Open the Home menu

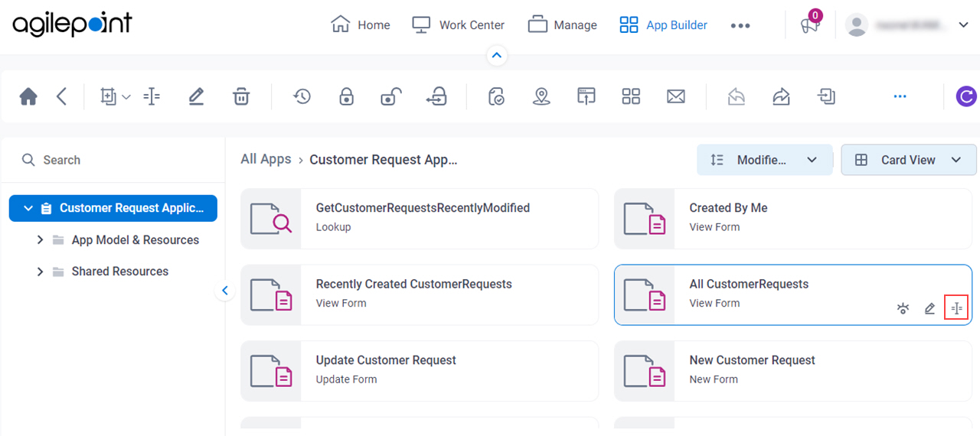[360, 24]
